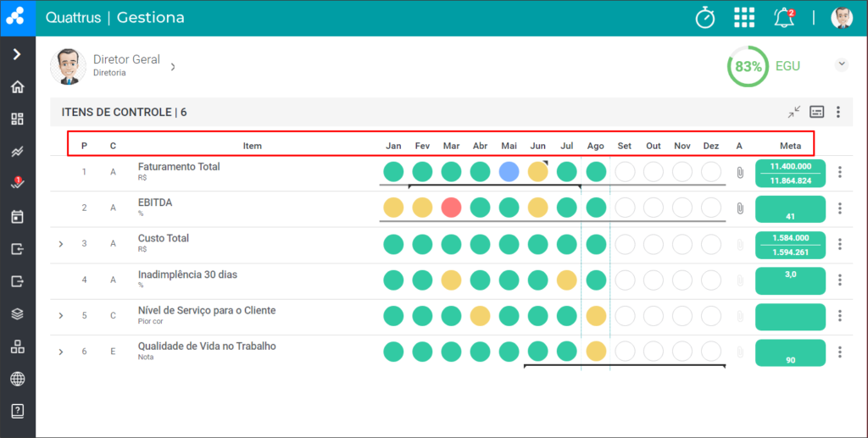Open the layers icon in sidebar
868x438 pixels.
click(17, 314)
